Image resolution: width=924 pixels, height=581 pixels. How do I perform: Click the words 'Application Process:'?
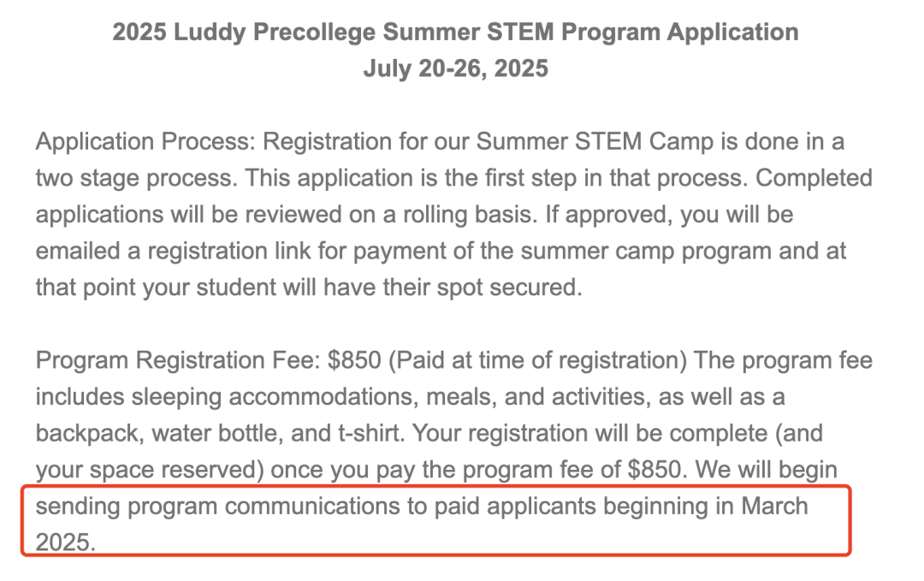pyautogui.click(x=145, y=142)
